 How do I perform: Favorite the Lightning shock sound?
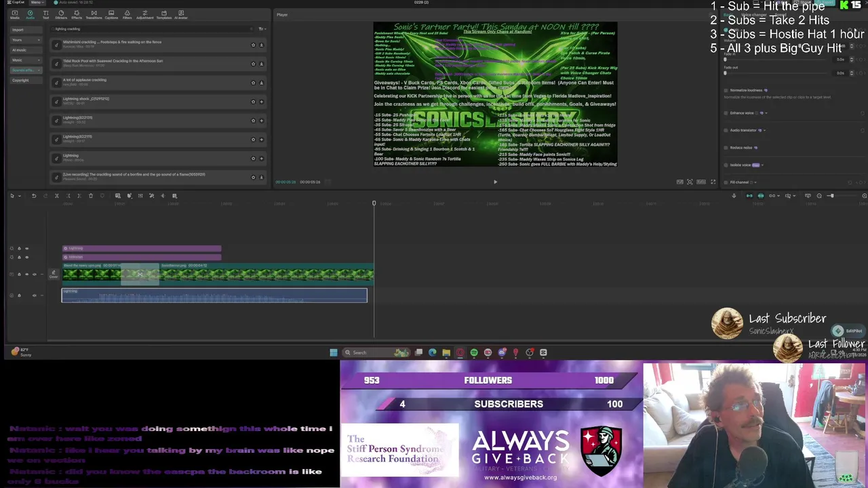pos(253,102)
